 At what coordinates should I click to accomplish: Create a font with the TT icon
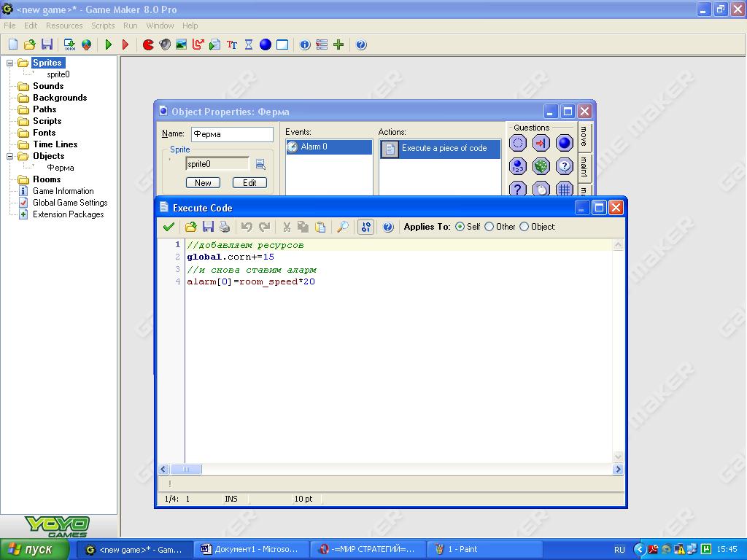[232, 44]
